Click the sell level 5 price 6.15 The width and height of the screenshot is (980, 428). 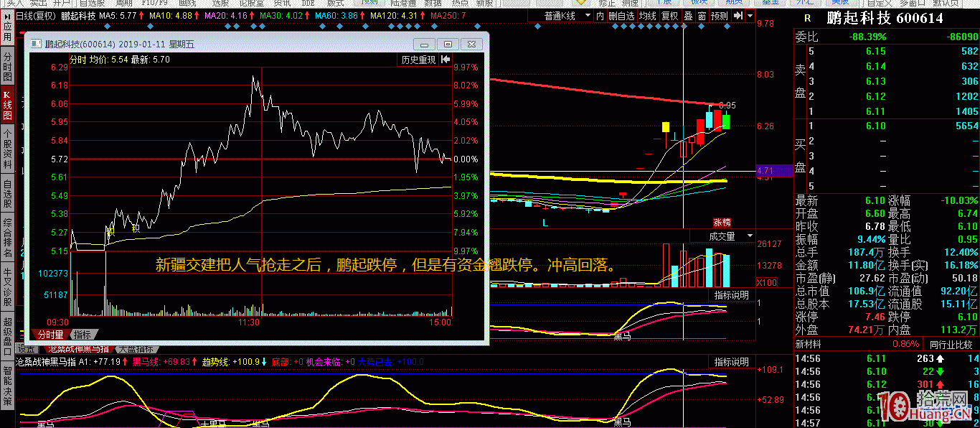(876, 52)
